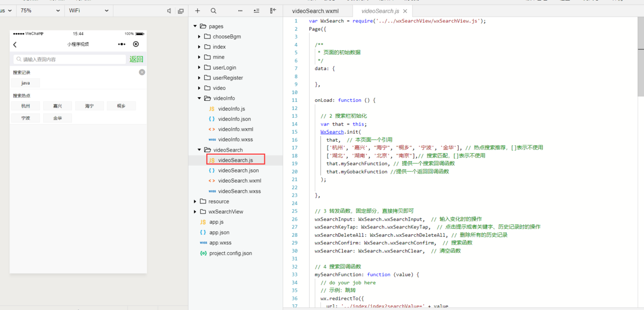Viewport: 644px width, 310px height.
Task: Close the videoSearch.js editor tab
Action: 405,11
